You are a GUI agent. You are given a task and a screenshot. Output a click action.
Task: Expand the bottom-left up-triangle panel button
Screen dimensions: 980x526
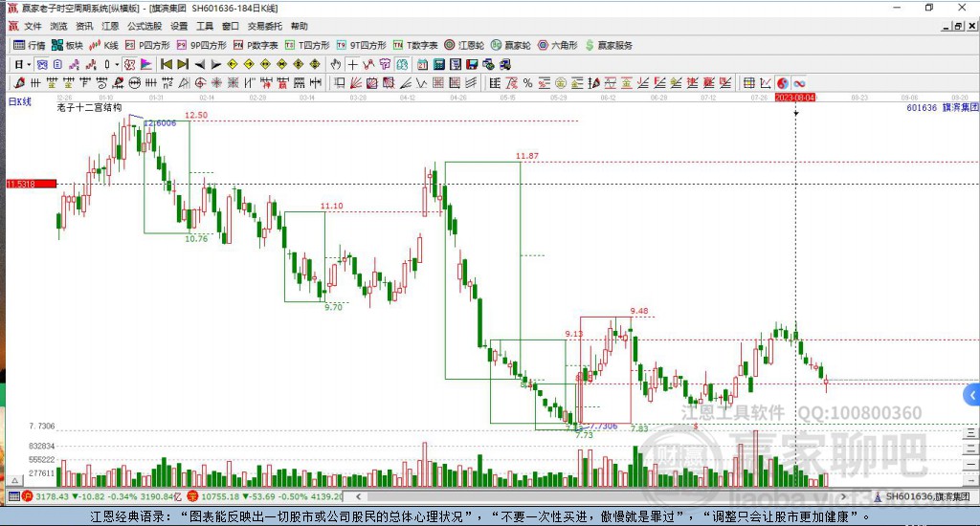pyautogui.click(x=15, y=480)
